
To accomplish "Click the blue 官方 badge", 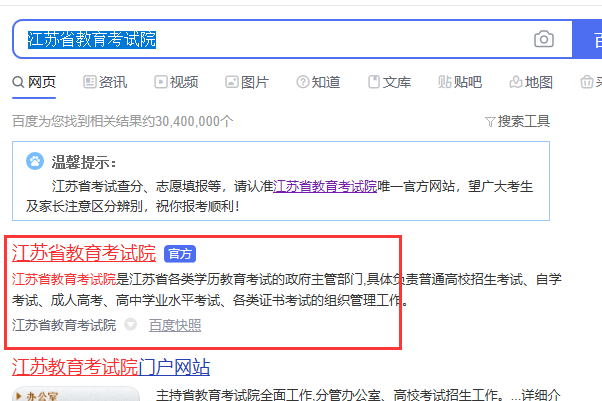I will pos(180,254).
